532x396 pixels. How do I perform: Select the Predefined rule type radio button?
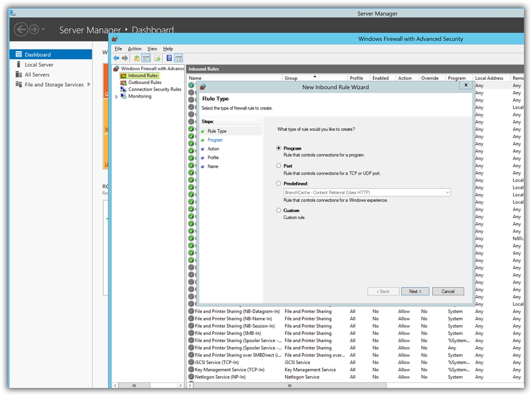click(279, 184)
